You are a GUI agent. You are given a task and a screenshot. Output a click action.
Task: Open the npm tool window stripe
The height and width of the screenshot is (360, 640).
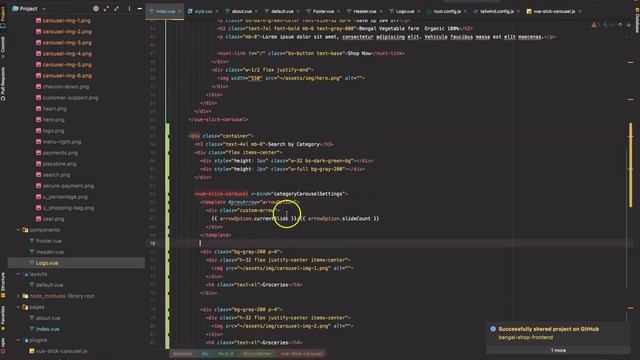click(3, 344)
